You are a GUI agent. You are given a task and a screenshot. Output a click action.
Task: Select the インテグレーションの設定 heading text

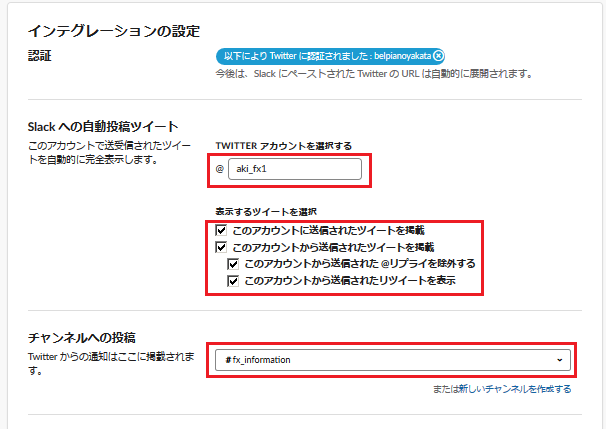click(x=114, y=31)
